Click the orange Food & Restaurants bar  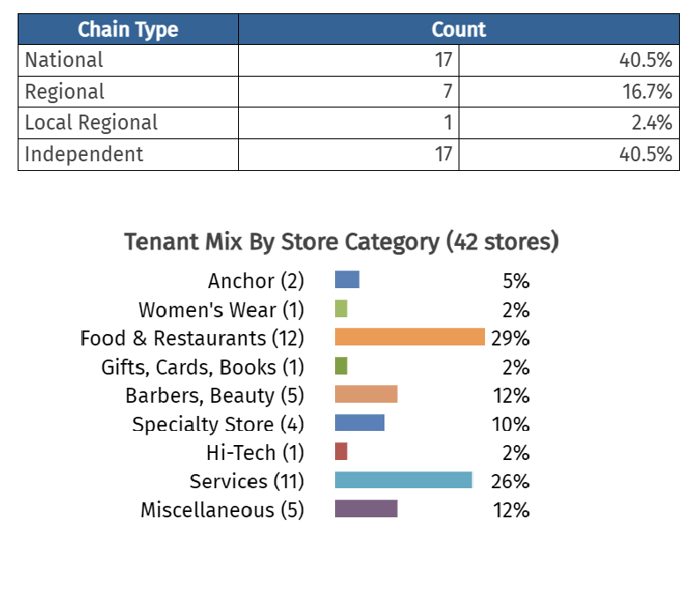pyautogui.click(x=409, y=338)
